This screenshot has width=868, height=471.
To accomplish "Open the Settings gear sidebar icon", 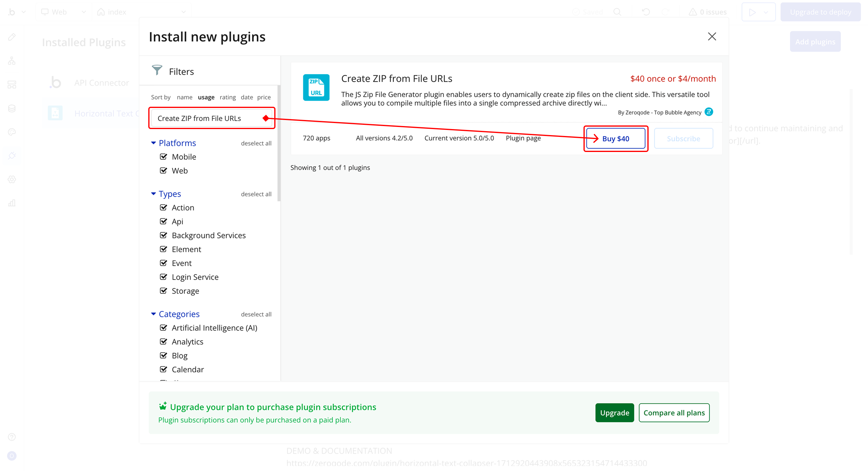I will click(12, 179).
